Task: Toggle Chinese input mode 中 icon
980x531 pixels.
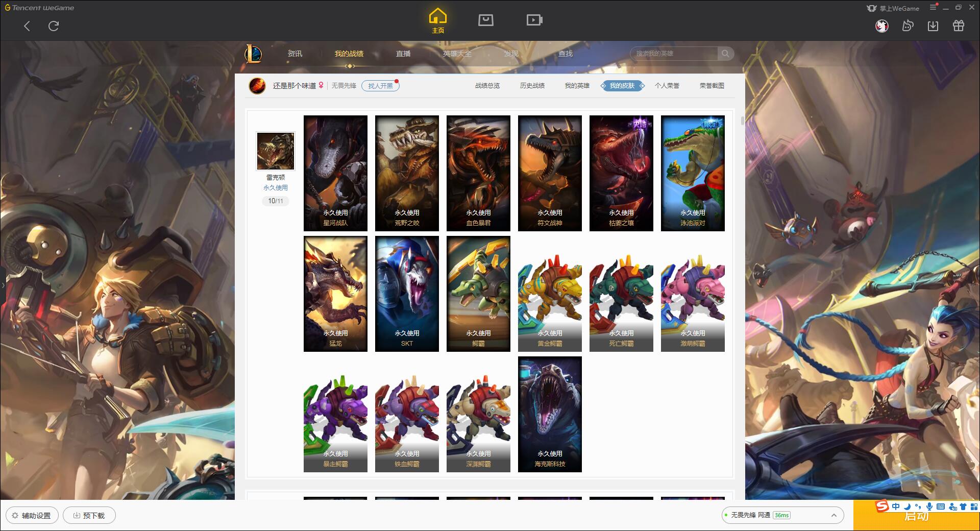Action: (896, 506)
